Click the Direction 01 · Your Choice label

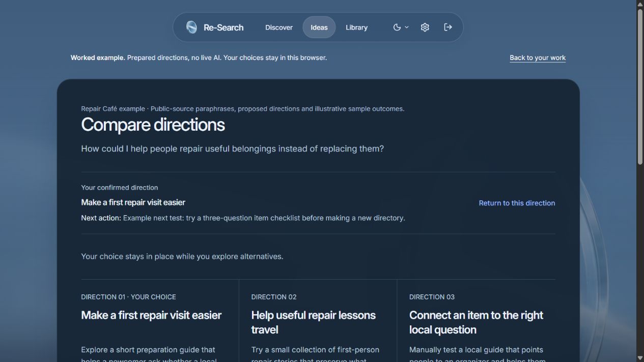[128, 297]
